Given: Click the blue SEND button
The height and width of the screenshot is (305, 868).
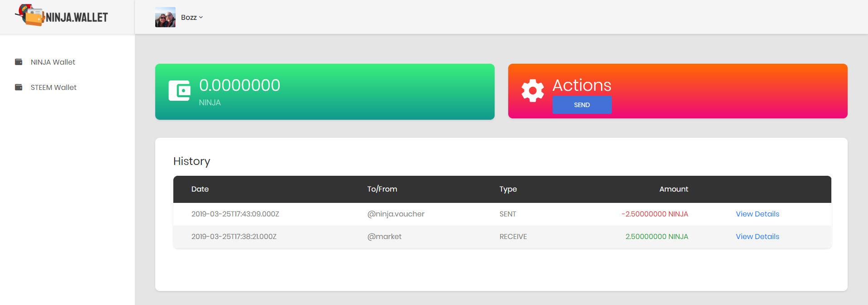Looking at the screenshot, I should click(x=582, y=105).
